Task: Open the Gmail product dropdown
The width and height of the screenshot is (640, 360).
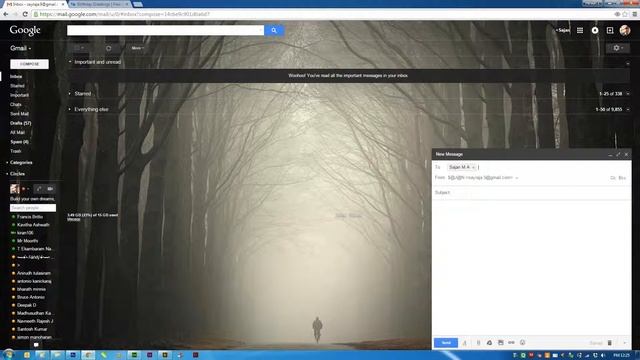Action: pos(20,48)
